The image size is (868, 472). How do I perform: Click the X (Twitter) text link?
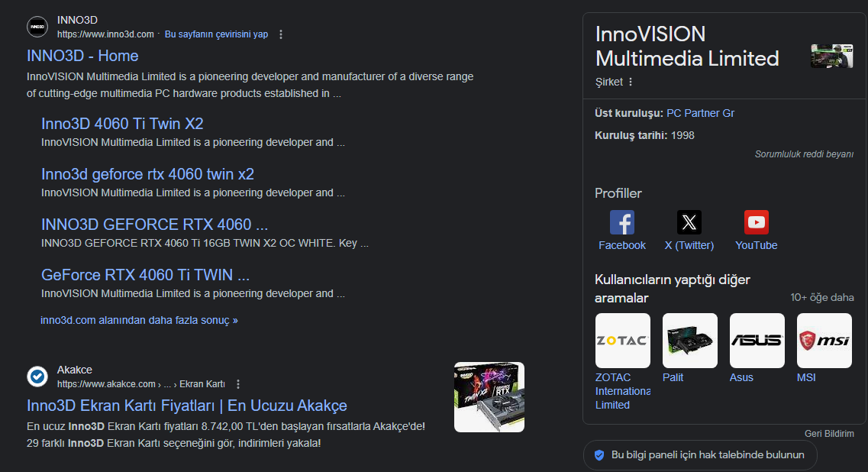coord(689,245)
